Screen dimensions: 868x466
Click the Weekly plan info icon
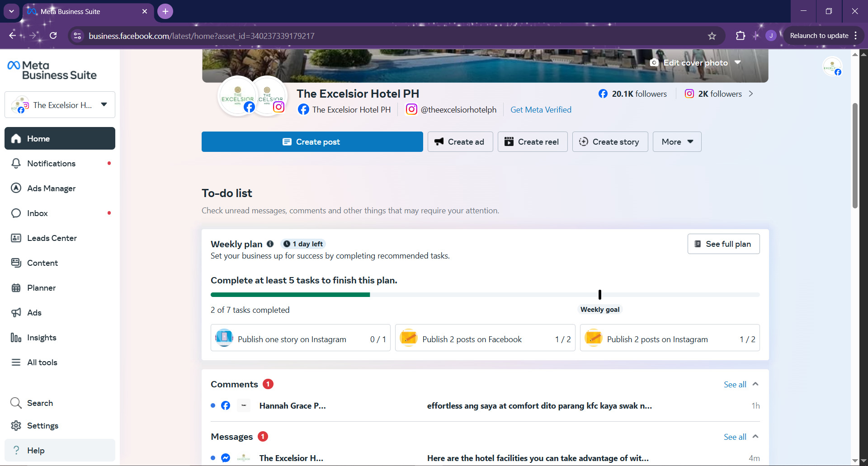(x=270, y=244)
